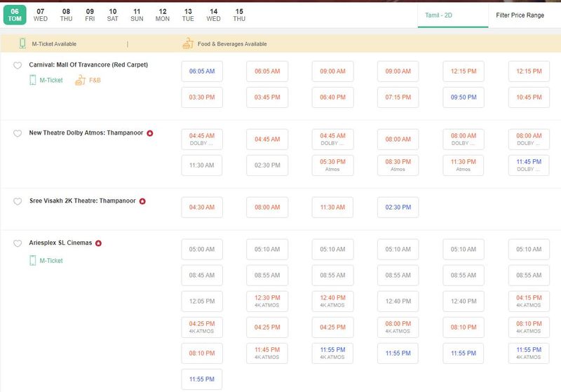Toggle heart icon for New Theatre Dolby Atmos
This screenshot has width=561, height=392.
point(18,133)
